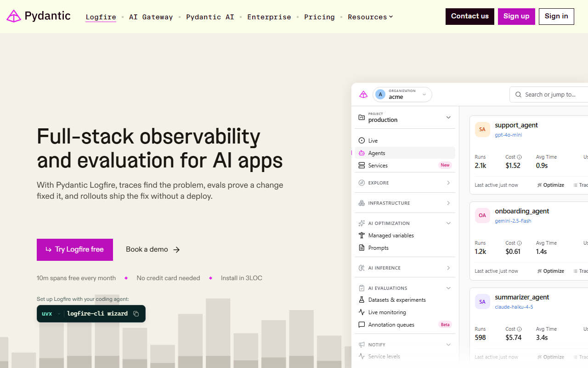Click the Managed variables icon

click(362, 236)
